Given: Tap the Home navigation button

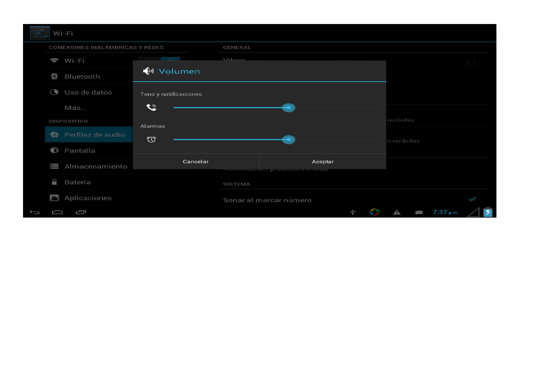Looking at the screenshot, I should click(58, 212).
